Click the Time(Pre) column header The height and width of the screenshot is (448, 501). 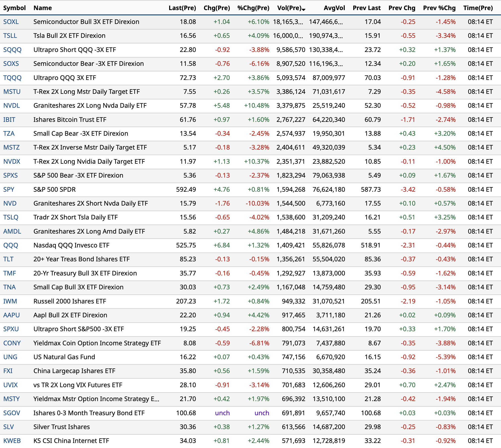pyautogui.click(x=478, y=8)
